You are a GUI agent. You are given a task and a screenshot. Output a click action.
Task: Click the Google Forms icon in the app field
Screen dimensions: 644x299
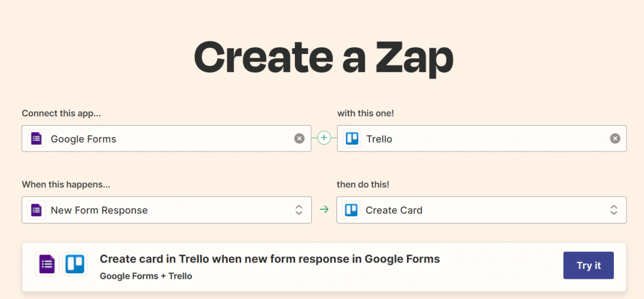pyautogui.click(x=36, y=139)
